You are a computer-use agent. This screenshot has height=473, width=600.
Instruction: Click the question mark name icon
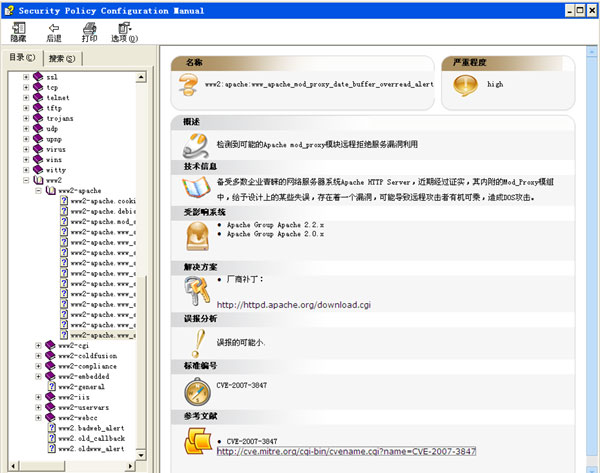[188, 85]
